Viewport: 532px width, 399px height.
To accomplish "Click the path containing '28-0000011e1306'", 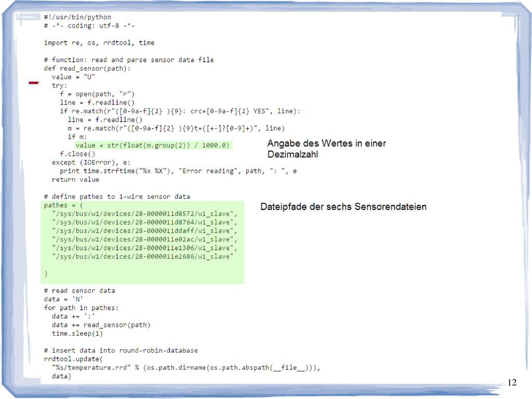I will pyautogui.click(x=144, y=248).
